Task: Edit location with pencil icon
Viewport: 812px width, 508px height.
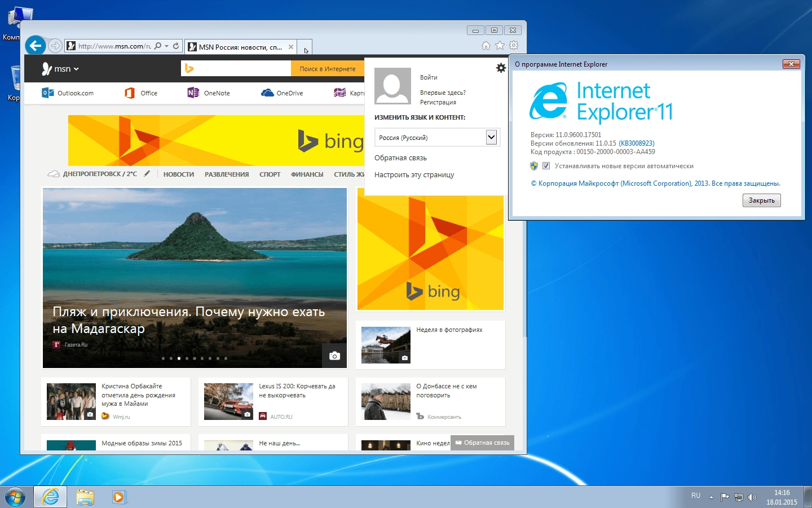Action: (x=147, y=174)
